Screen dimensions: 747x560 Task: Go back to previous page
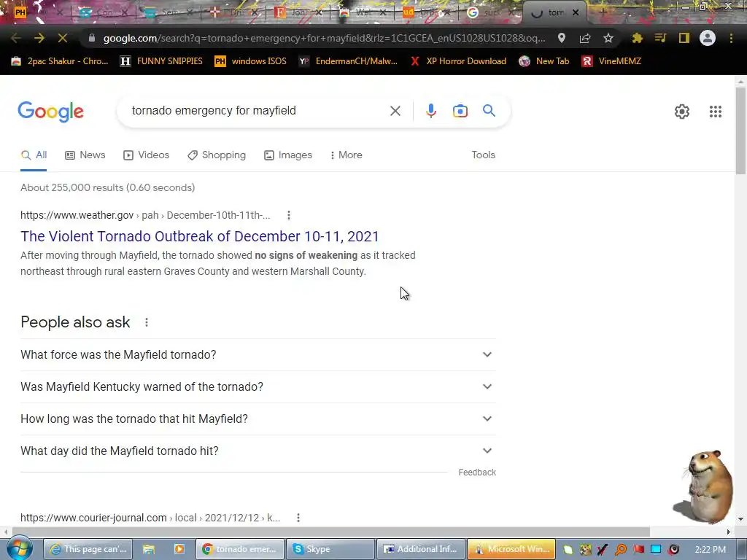pyautogui.click(x=16, y=38)
